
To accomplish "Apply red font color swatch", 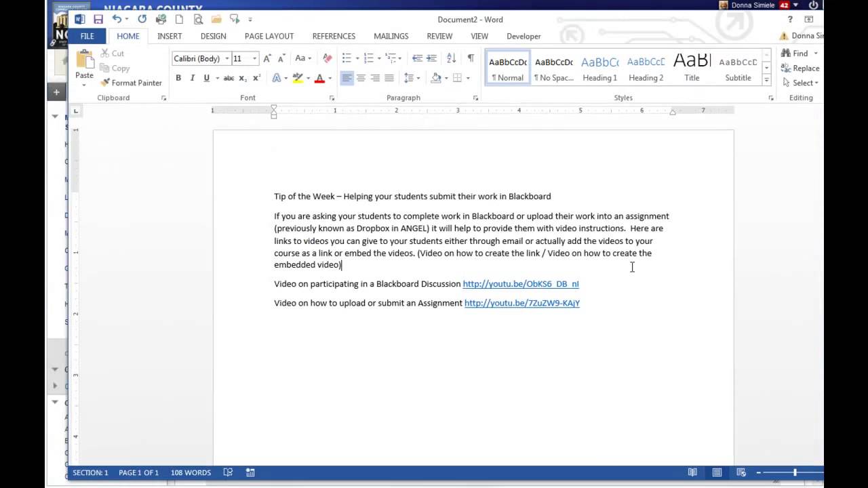I will (320, 78).
